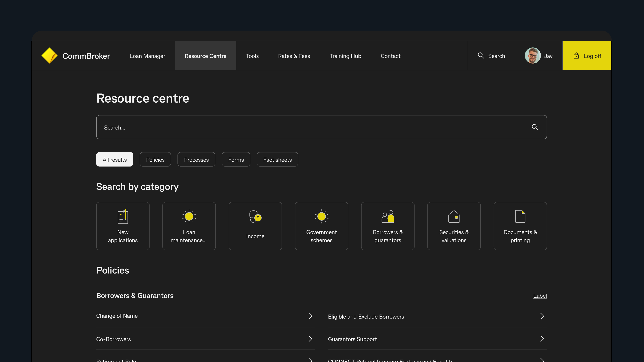Open the Label link for Borrowers & Guarantors
Viewport: 644px width, 362px height.
(x=540, y=296)
